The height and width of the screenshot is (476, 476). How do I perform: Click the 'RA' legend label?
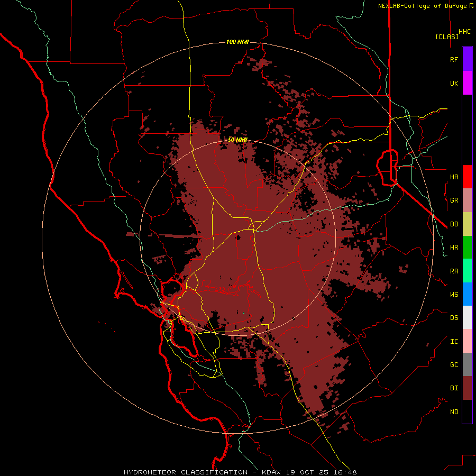[x=454, y=271]
